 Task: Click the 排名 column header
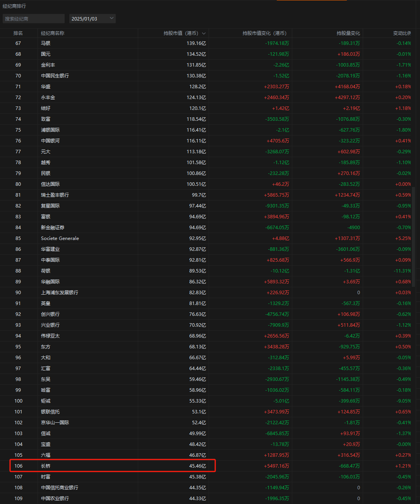pyautogui.click(x=18, y=33)
